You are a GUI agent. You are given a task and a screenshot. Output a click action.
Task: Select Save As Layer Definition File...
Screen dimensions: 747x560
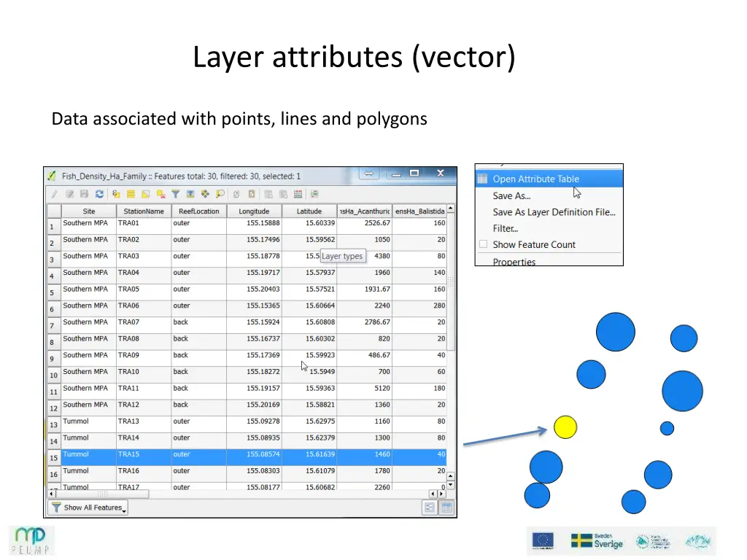(x=554, y=212)
